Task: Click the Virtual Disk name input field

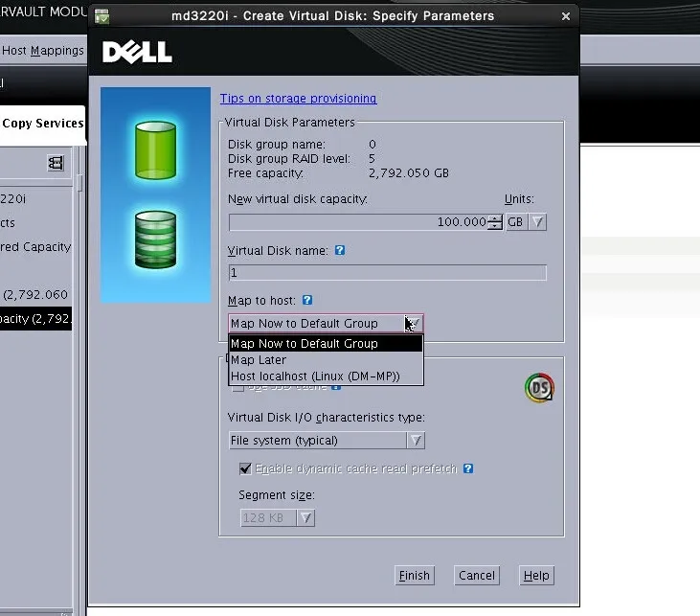Action: [x=387, y=272]
